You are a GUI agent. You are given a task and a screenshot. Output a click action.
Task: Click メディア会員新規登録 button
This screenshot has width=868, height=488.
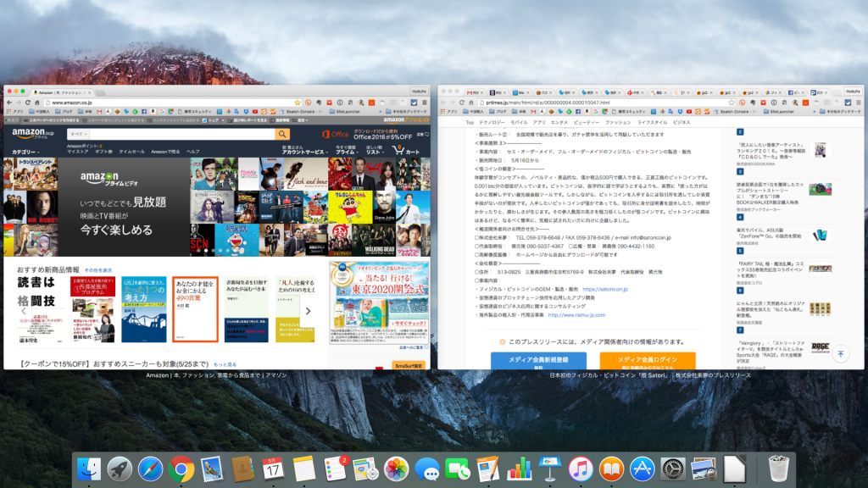click(x=538, y=361)
